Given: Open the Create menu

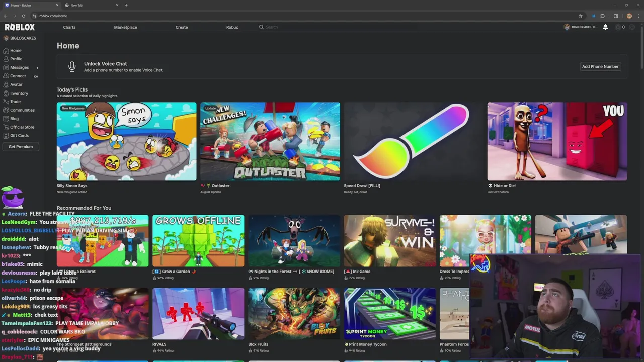Looking at the screenshot, I should [x=182, y=27].
